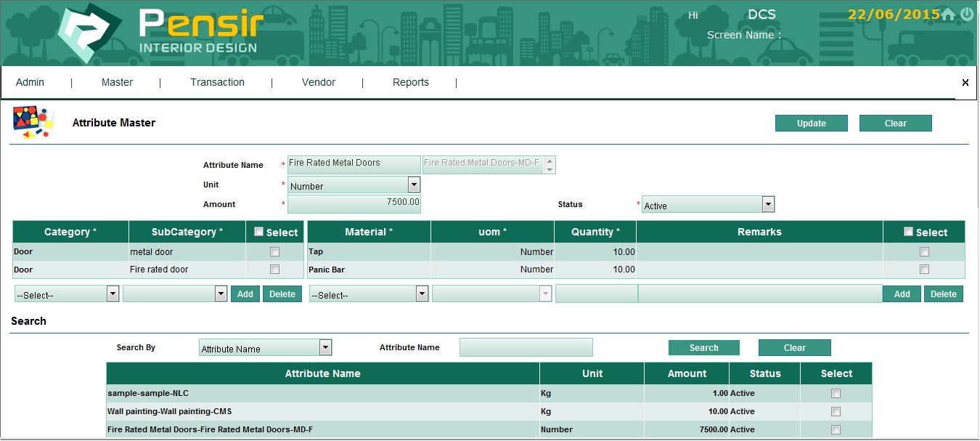The height and width of the screenshot is (441, 980).
Task: Toggle select-all checkbox in SubCategory table header
Action: 258,232
